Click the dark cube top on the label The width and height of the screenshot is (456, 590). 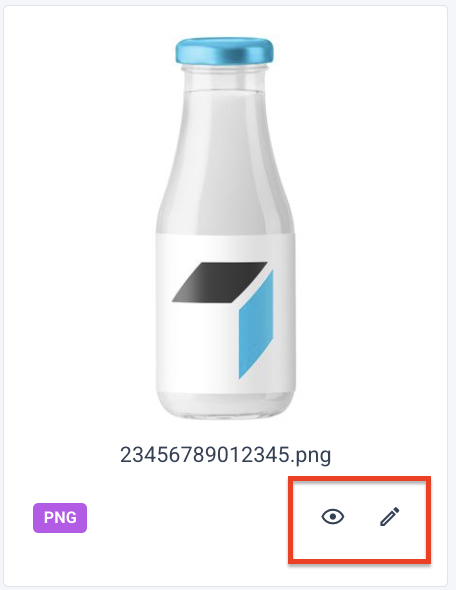click(220, 282)
